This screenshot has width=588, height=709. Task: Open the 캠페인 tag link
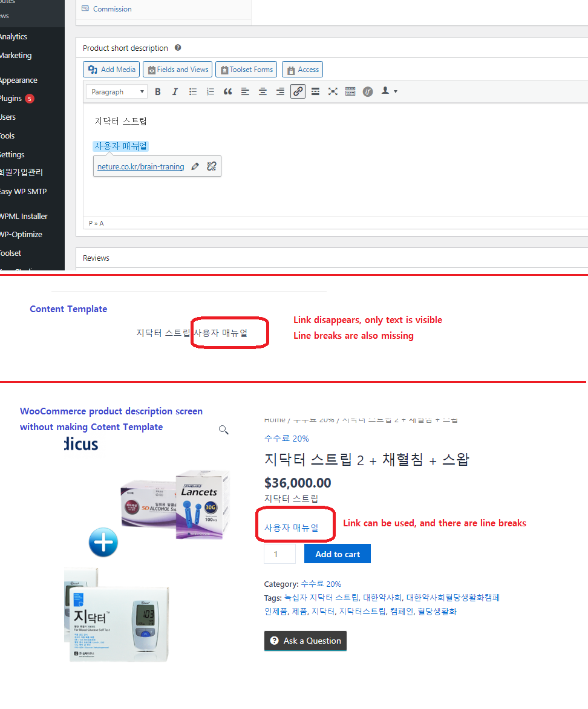(x=401, y=612)
